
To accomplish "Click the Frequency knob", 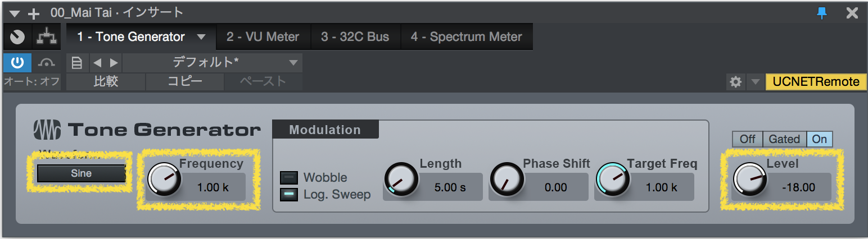I will pyautogui.click(x=165, y=180).
